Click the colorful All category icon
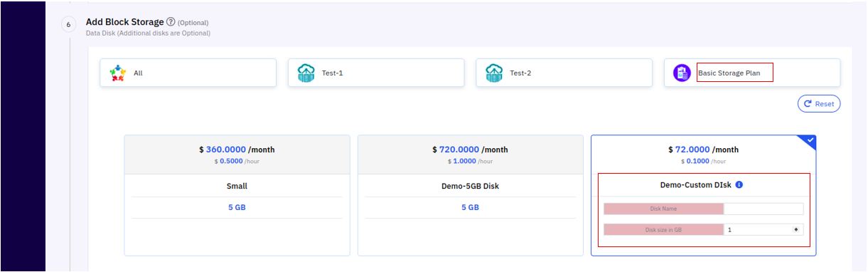This screenshot has height=272, width=868. [x=118, y=73]
